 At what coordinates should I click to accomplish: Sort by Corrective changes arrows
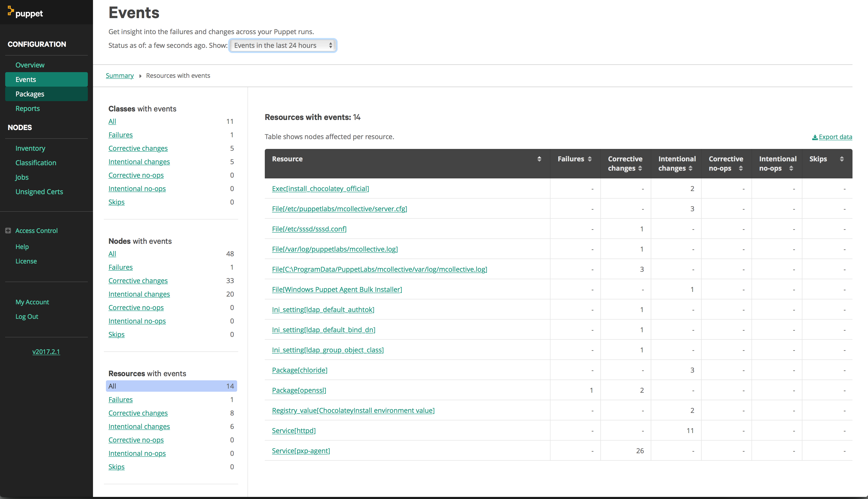[640, 168]
